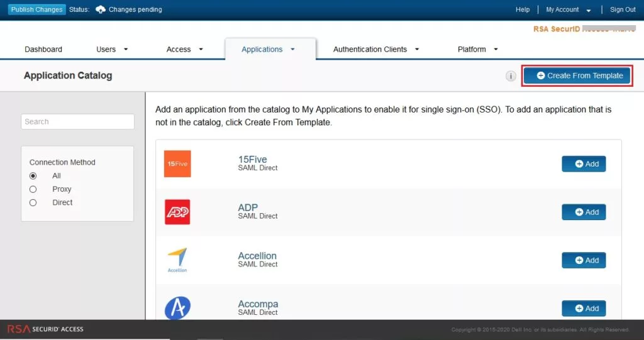Click the Accompa application logo
This screenshot has width=644, height=340.
click(178, 307)
